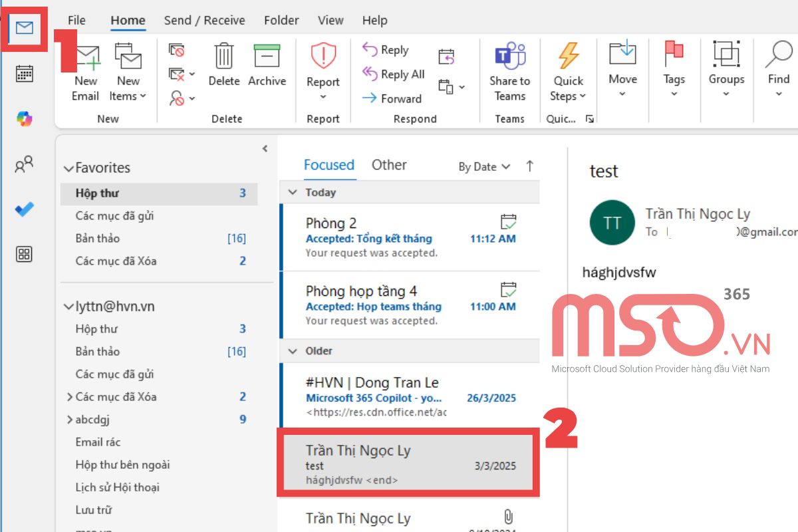Open the More Apps grid icon
The height and width of the screenshot is (532, 798).
25,254
